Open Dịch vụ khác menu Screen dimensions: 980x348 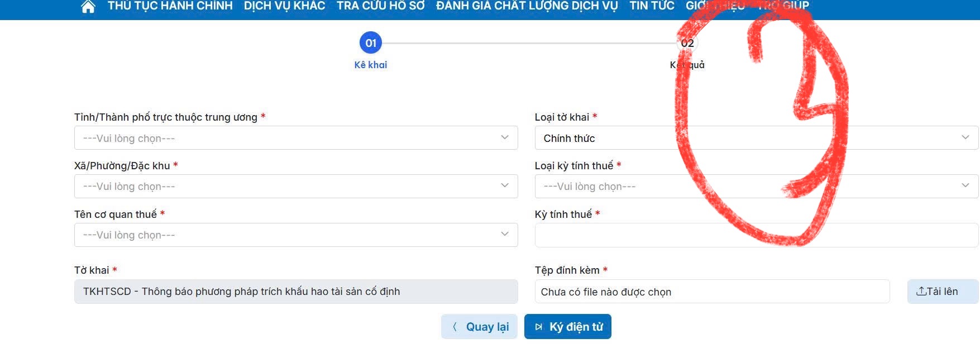tap(284, 6)
